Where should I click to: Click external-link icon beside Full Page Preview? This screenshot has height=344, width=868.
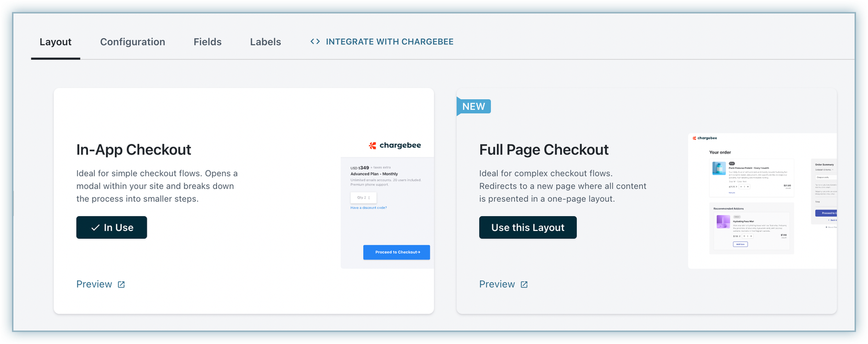pos(524,285)
